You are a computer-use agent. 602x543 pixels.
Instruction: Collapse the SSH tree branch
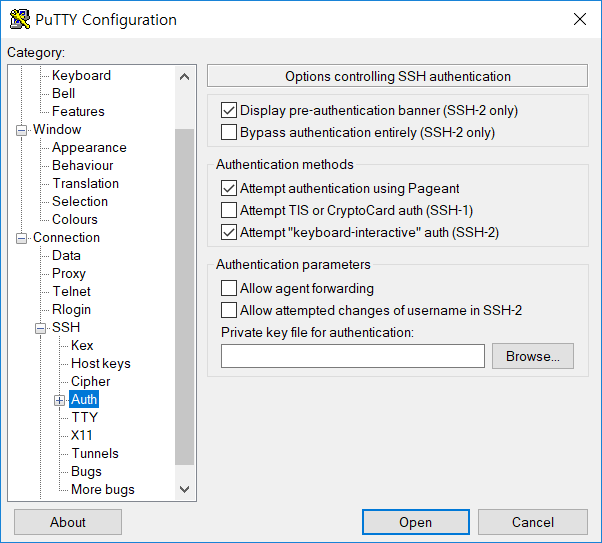tap(41, 328)
